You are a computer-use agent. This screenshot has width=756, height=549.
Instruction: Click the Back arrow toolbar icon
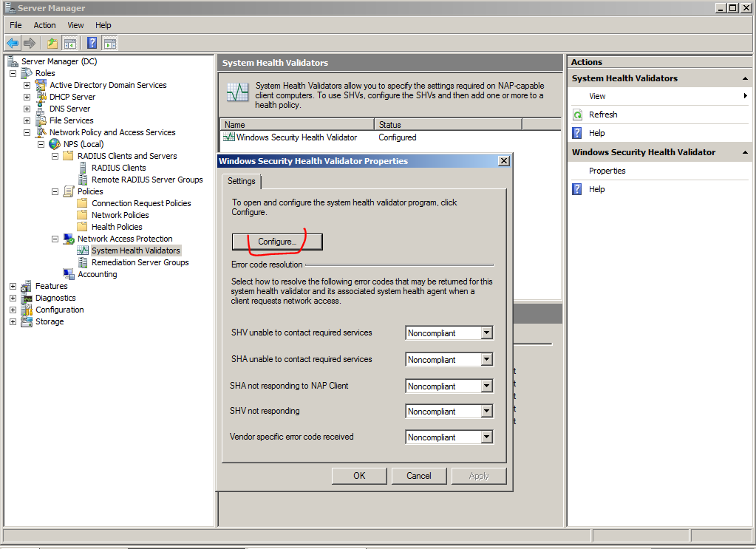(13, 44)
